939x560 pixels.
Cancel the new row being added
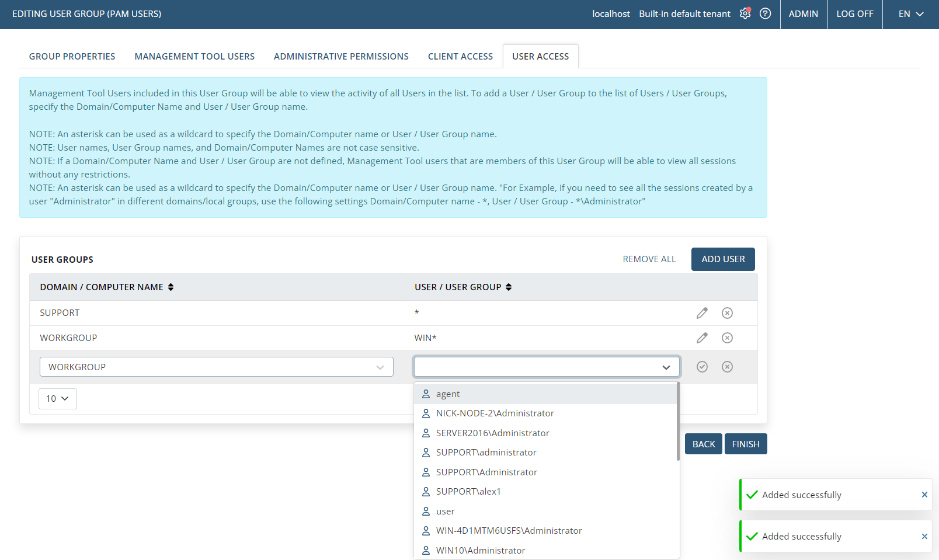tap(727, 367)
